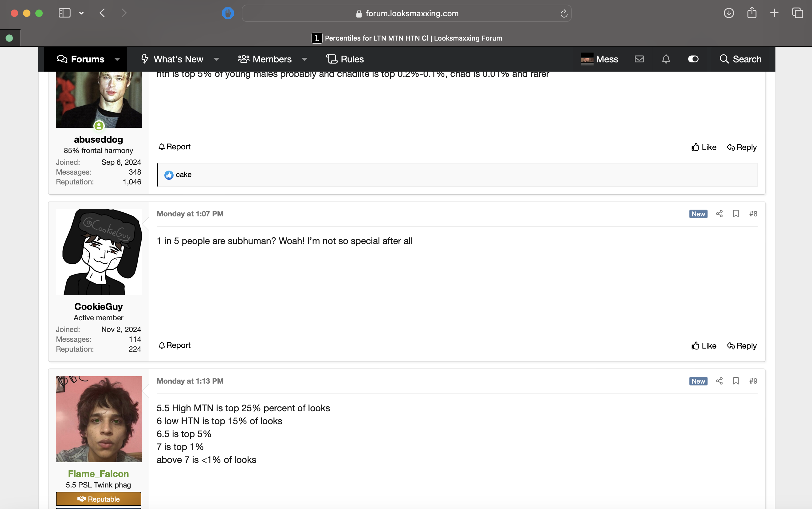Toggle dark mode style switch
The height and width of the screenshot is (509, 812).
click(x=693, y=59)
